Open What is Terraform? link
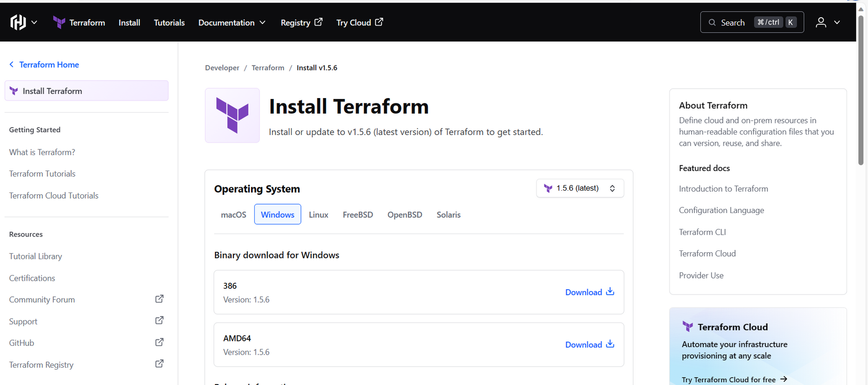 [x=42, y=152]
